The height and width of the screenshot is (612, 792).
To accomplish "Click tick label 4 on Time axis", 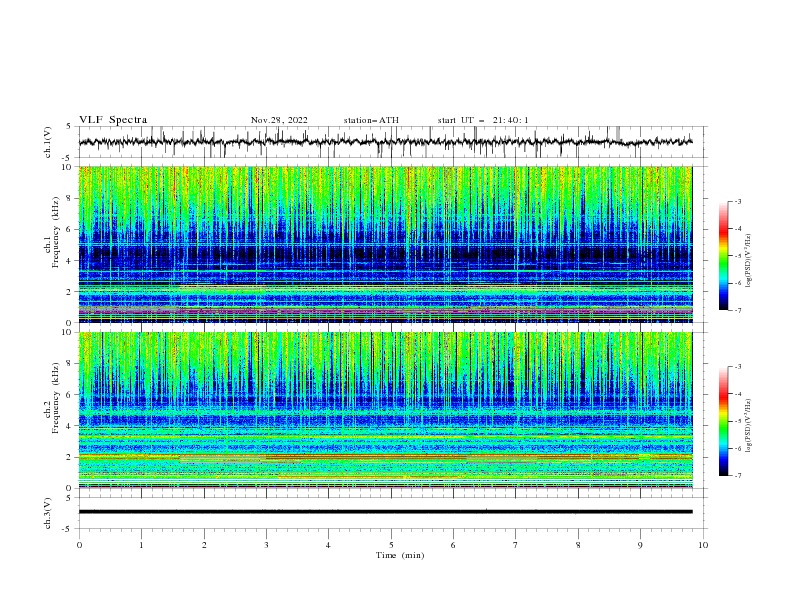I will coord(328,545).
